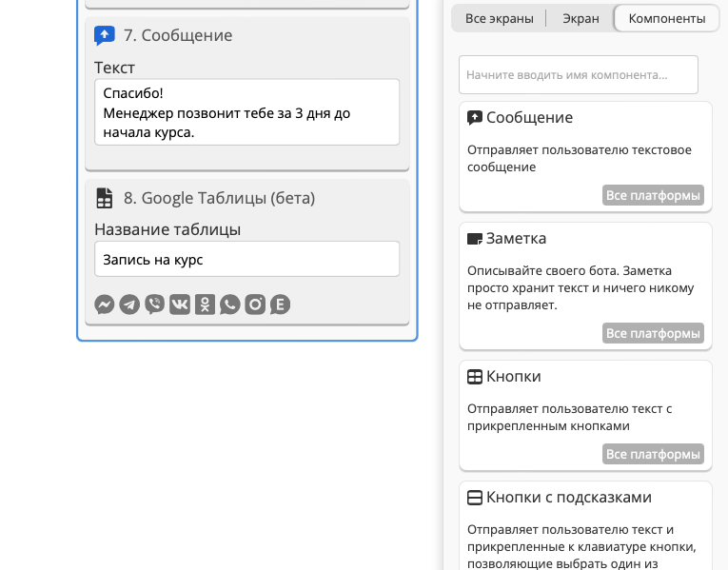This screenshot has height=570, width=728.
Task: Click the Текст label in the message block
Action: pyautogui.click(x=114, y=68)
